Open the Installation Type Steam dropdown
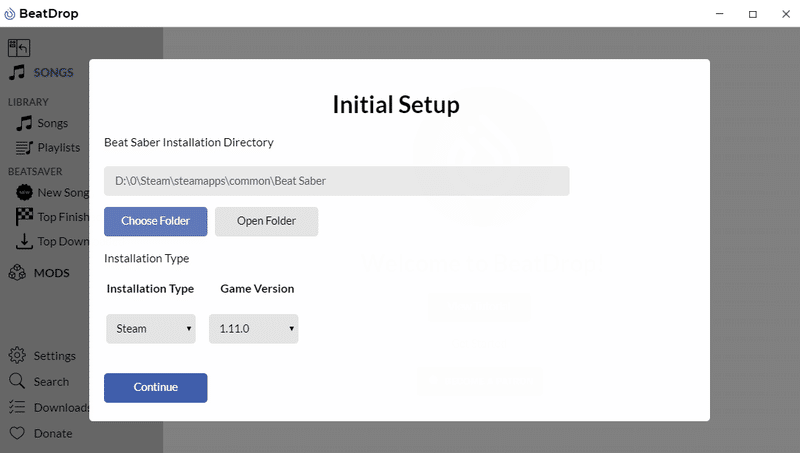 coord(151,329)
